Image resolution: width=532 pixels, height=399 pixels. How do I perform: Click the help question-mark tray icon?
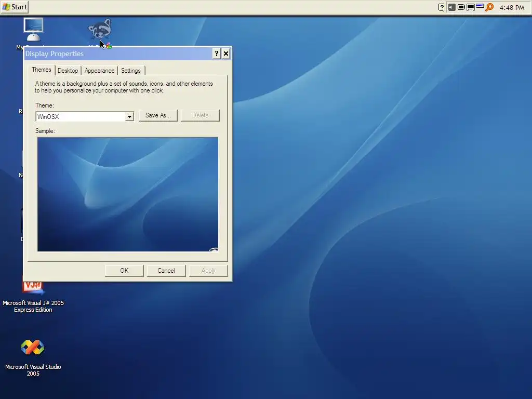442,7
